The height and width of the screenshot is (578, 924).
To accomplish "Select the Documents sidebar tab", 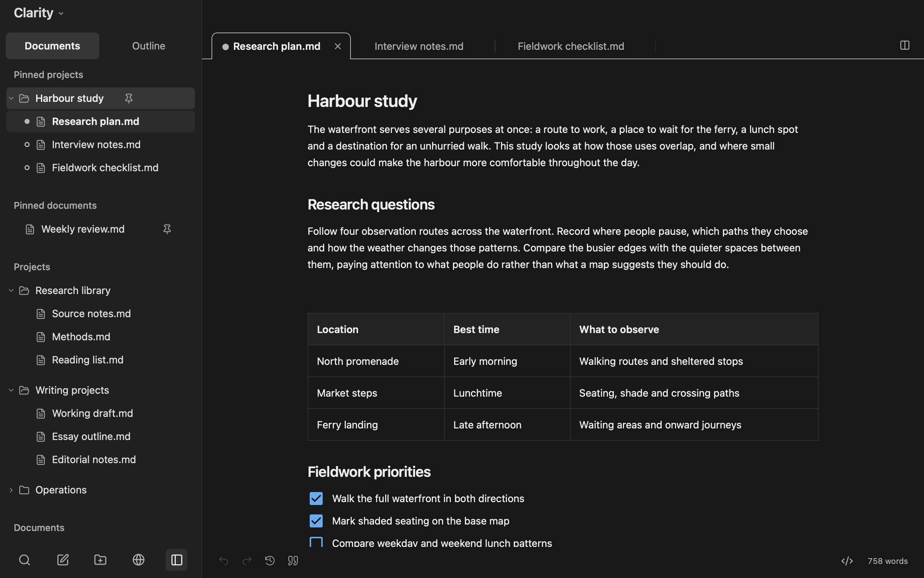I will (x=52, y=46).
